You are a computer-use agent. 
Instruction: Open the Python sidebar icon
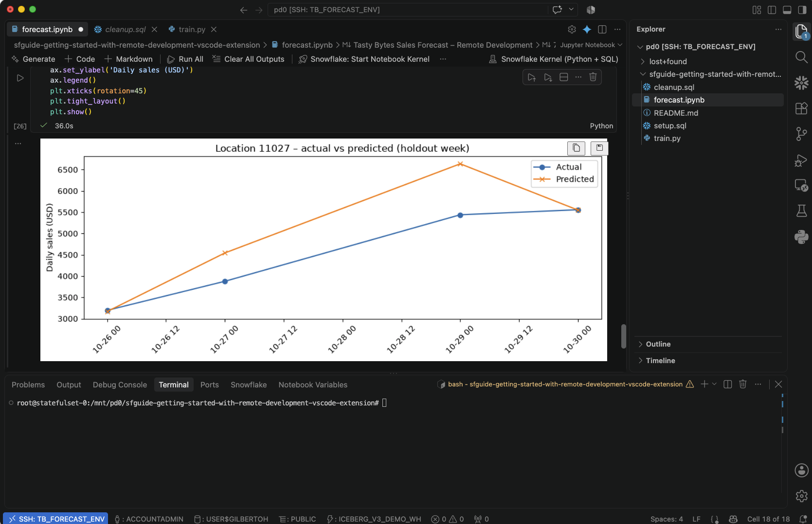pyautogui.click(x=801, y=237)
